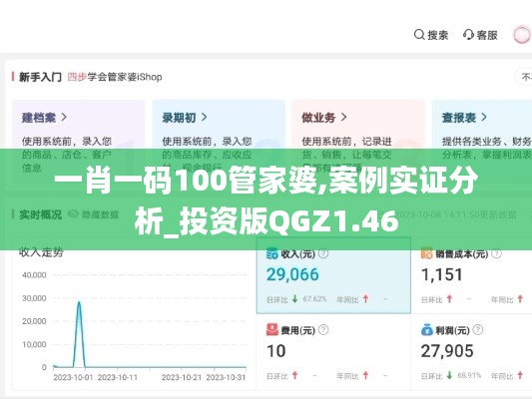Screen dimensions: 532x399
Task: Click the 客服 headset icon
Action: (468, 35)
